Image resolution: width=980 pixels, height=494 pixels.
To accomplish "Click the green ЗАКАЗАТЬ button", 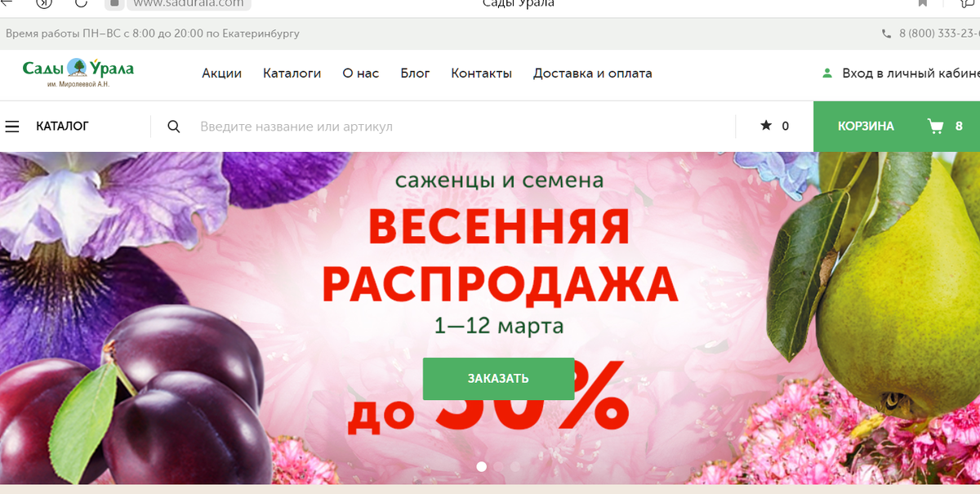I will click(x=498, y=379).
